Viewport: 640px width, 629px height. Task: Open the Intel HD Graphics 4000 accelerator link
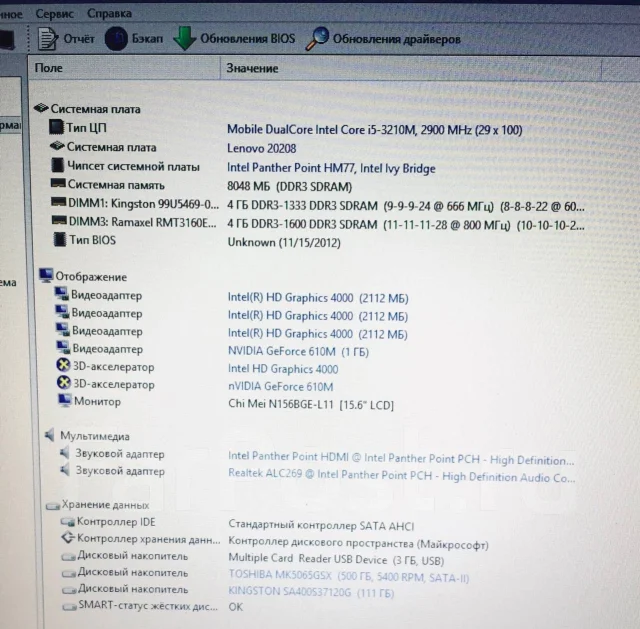283,369
